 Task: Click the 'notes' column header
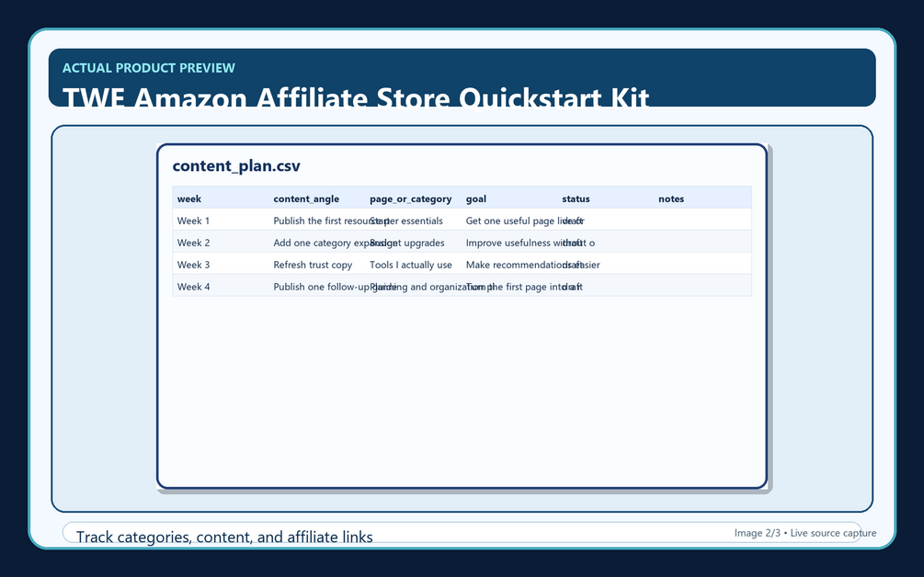671,199
